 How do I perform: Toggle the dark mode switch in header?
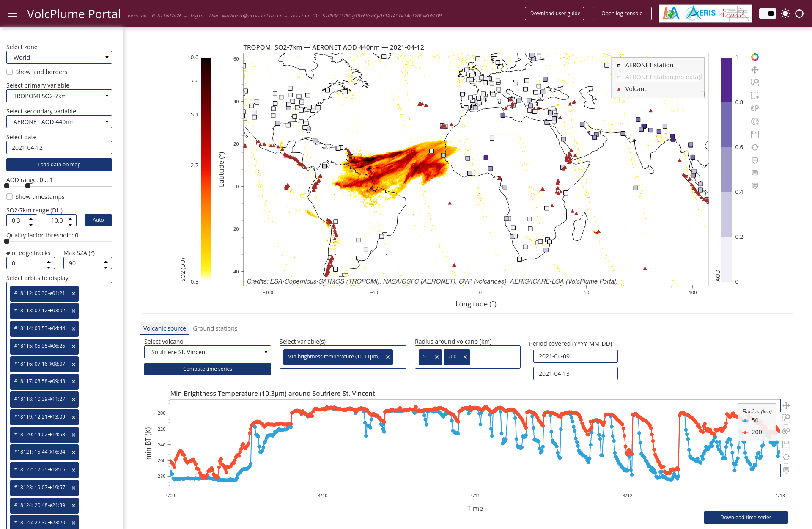coord(768,14)
